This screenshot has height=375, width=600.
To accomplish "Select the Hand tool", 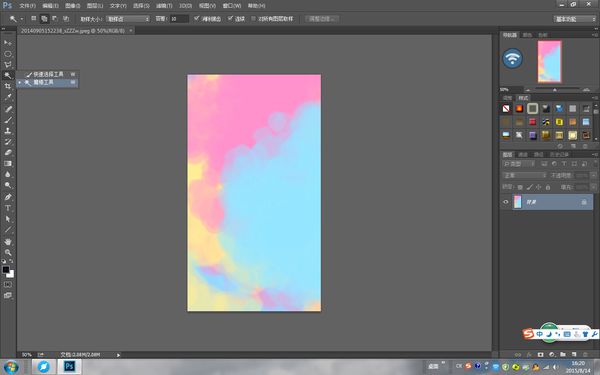I will click(x=8, y=241).
